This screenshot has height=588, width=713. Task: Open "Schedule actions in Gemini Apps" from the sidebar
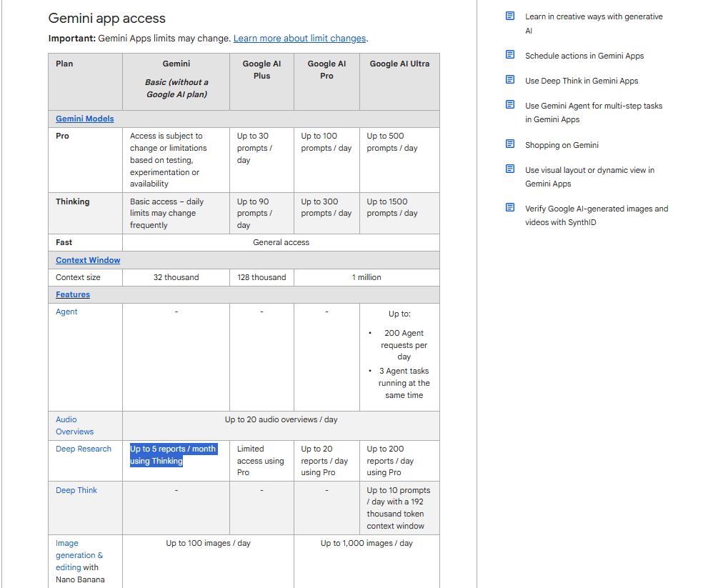(582, 55)
